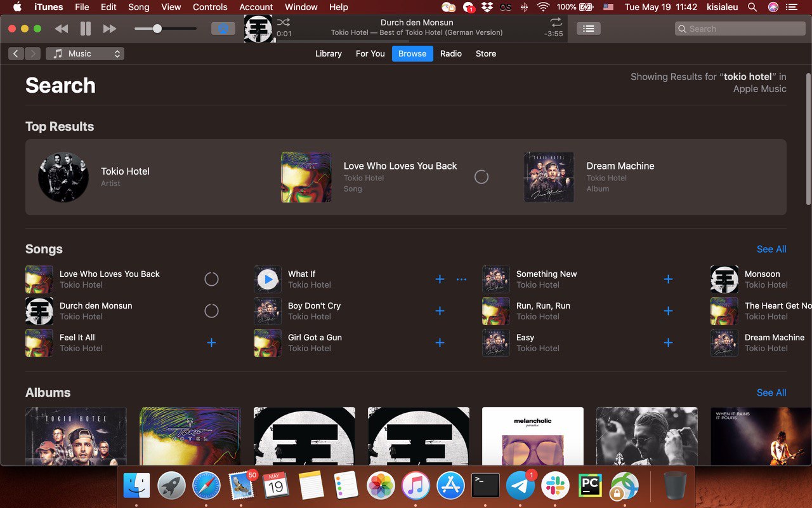Open the Store tab
The width and height of the screenshot is (812, 508).
click(486, 54)
